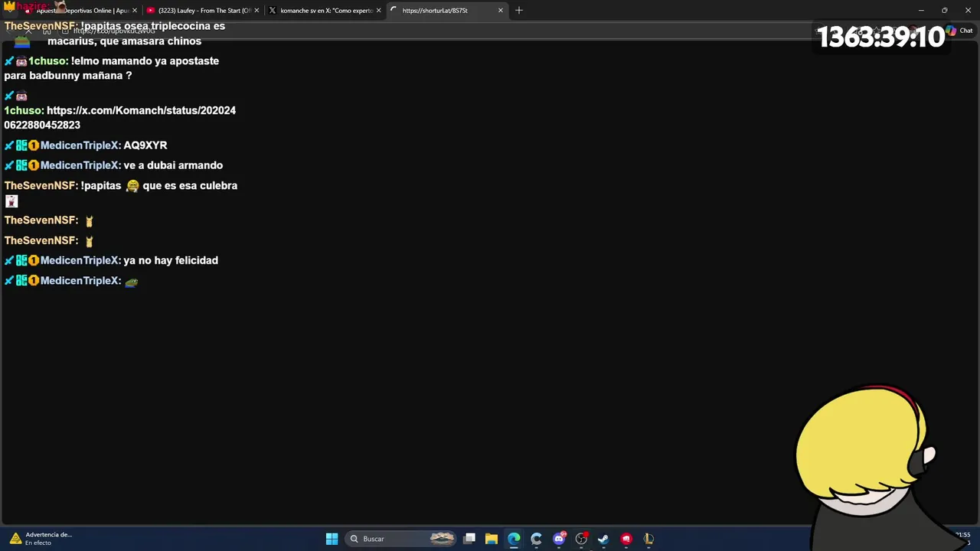Close the komanche sv en X tab
Viewport: 980px width, 551px height.
(x=378, y=11)
